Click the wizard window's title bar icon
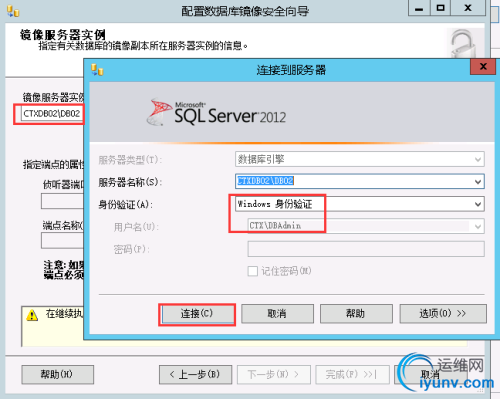500x399 pixels. click(x=13, y=11)
